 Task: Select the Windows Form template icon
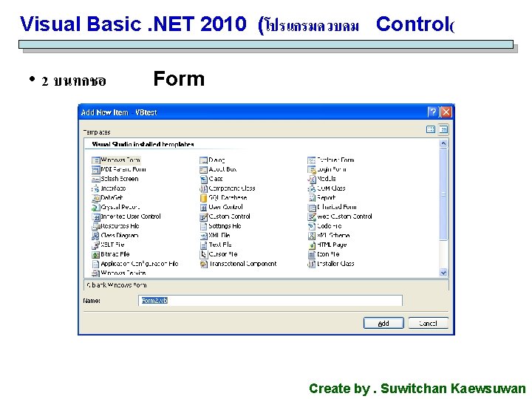point(95,160)
